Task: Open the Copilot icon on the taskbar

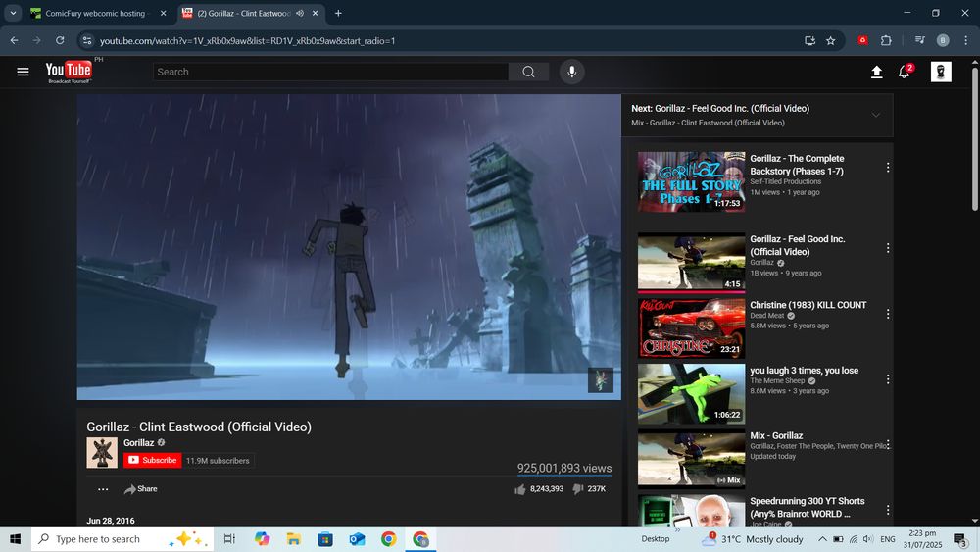Action: pos(262,539)
